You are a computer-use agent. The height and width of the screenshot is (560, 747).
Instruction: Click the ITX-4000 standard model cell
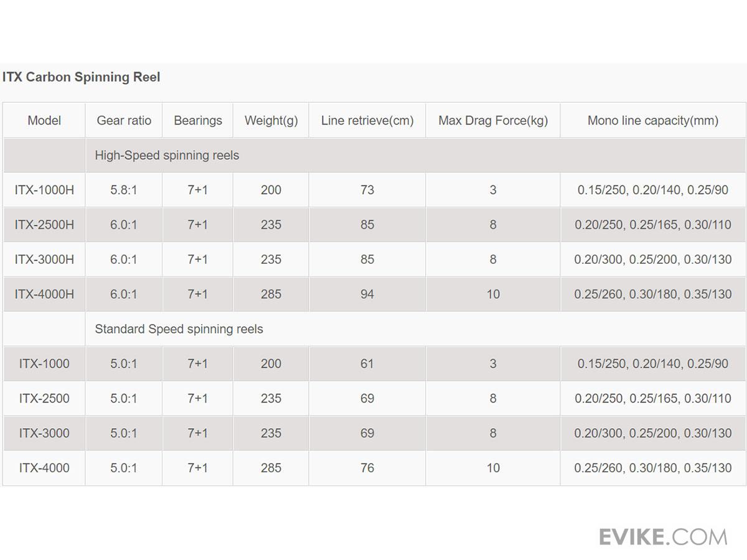(44, 468)
